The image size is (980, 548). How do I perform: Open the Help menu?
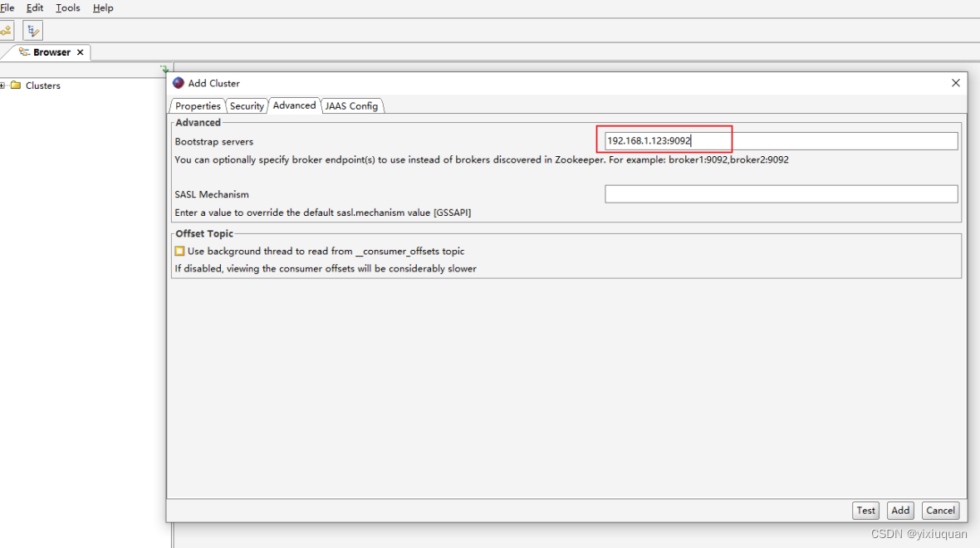coord(103,8)
